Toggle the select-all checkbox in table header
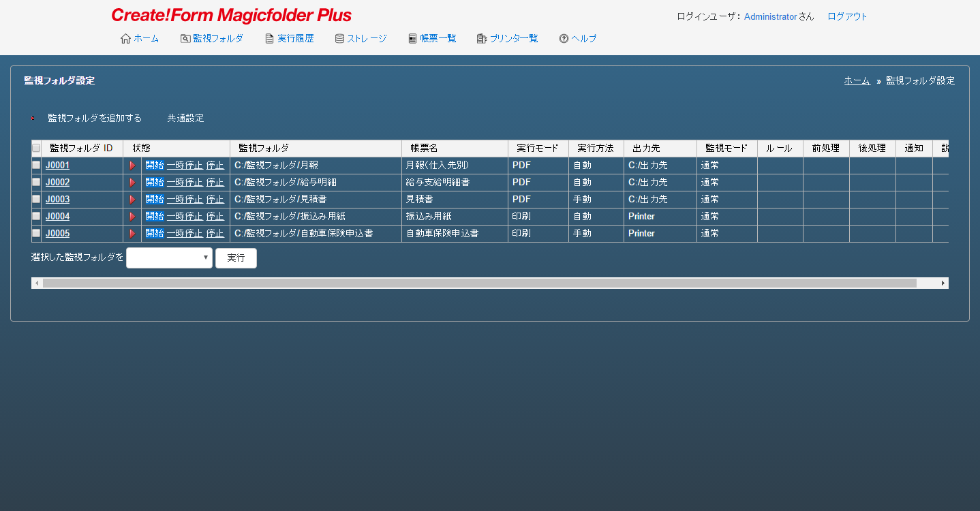 [x=36, y=148]
